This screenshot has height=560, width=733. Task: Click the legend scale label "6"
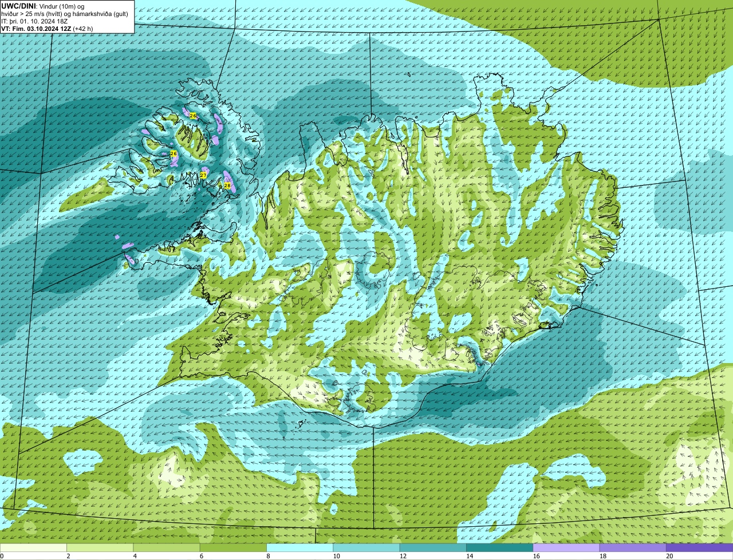[202, 556]
